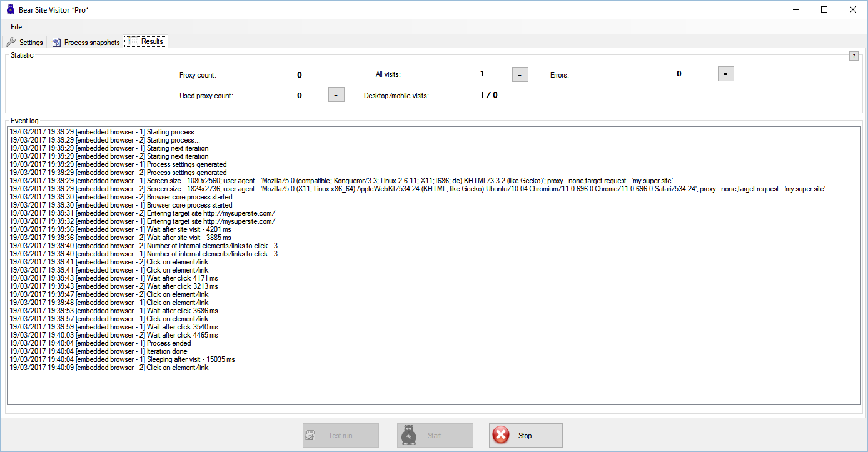The height and width of the screenshot is (452, 868).
Task: Open the help question mark button
Action: [854, 56]
